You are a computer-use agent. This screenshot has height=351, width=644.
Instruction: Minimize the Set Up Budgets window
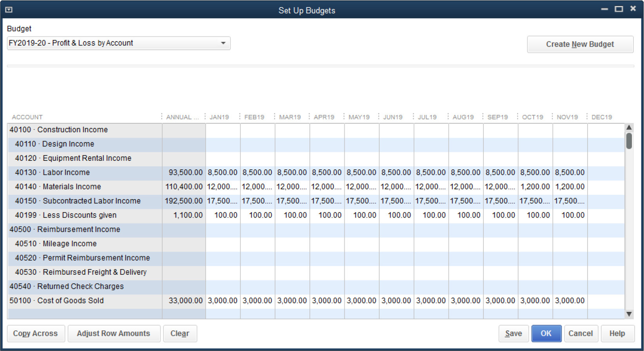click(604, 9)
